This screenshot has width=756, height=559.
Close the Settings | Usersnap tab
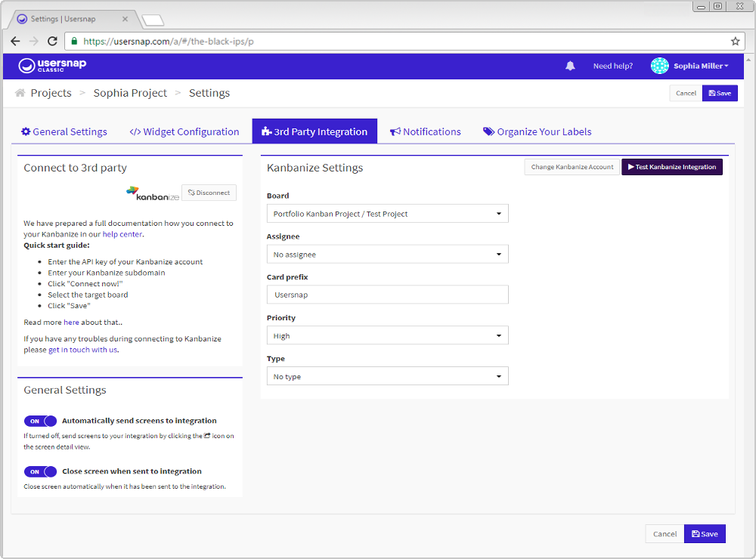point(125,19)
